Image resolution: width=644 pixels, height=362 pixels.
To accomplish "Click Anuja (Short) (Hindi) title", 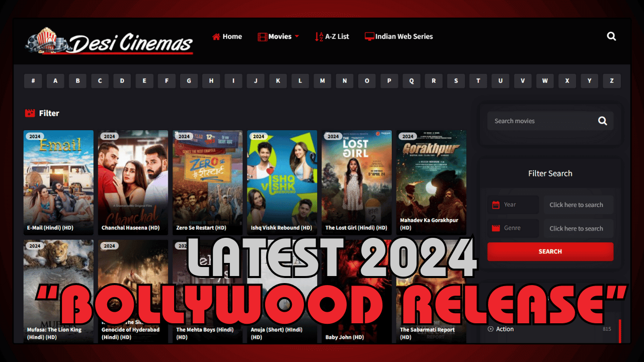I will click(276, 333).
